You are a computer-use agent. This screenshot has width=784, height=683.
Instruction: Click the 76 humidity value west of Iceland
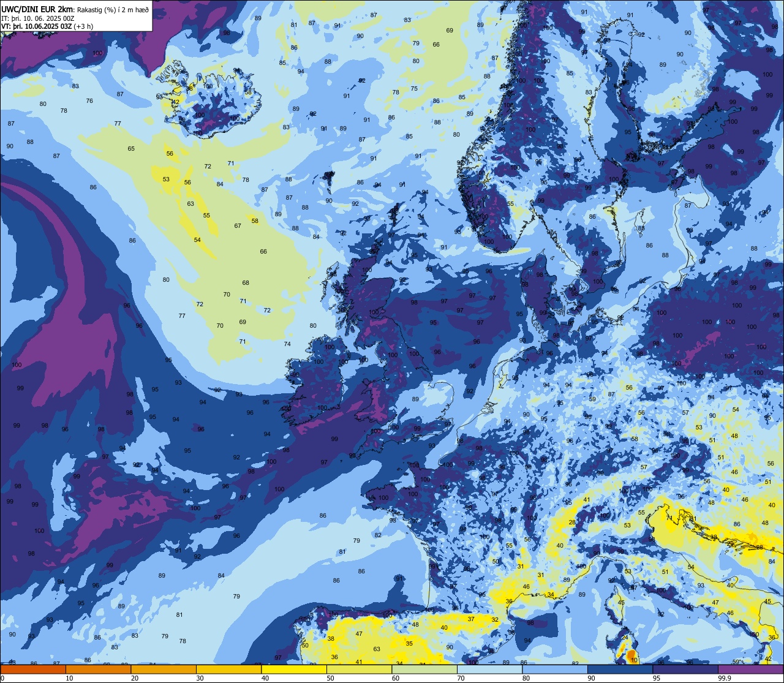[x=89, y=101]
